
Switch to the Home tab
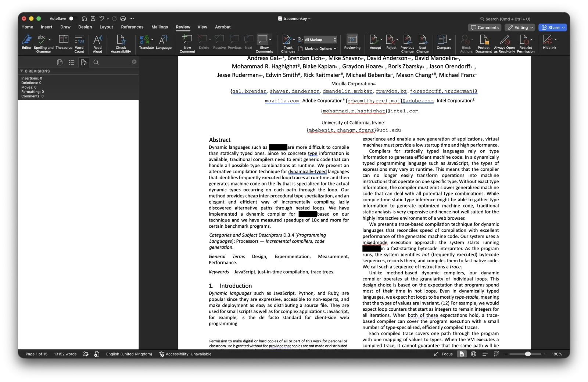[x=27, y=27]
